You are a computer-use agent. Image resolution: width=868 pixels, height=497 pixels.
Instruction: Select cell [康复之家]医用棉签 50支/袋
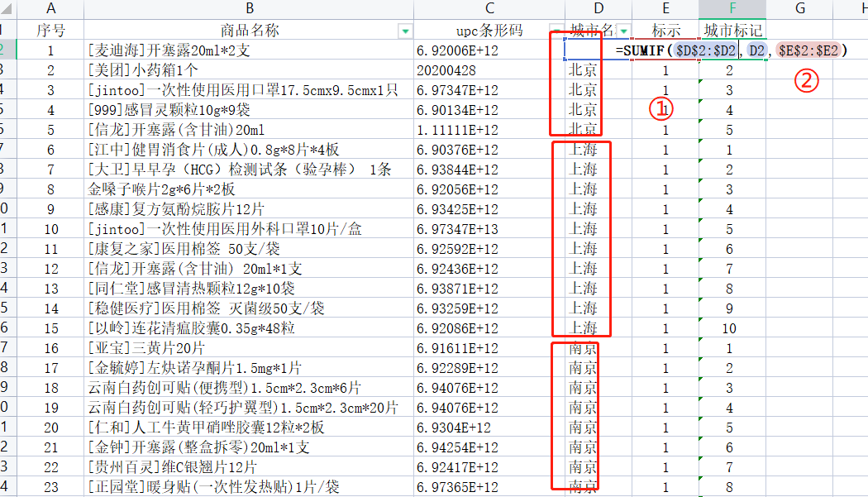tap(249, 250)
